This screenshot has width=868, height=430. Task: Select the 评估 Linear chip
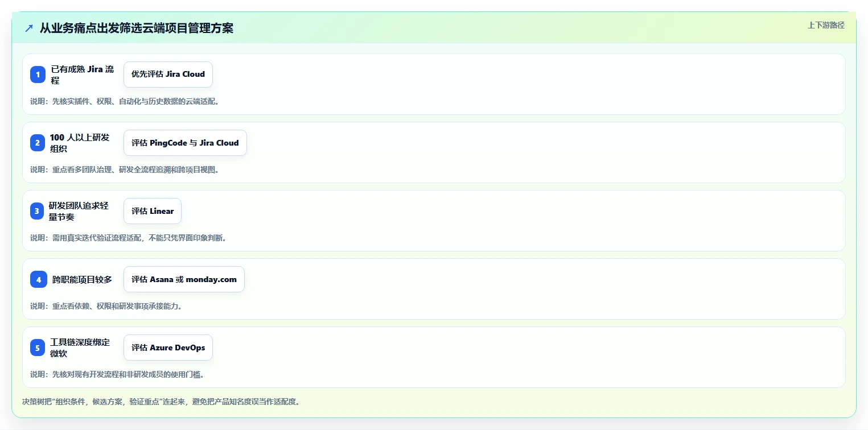pos(153,211)
